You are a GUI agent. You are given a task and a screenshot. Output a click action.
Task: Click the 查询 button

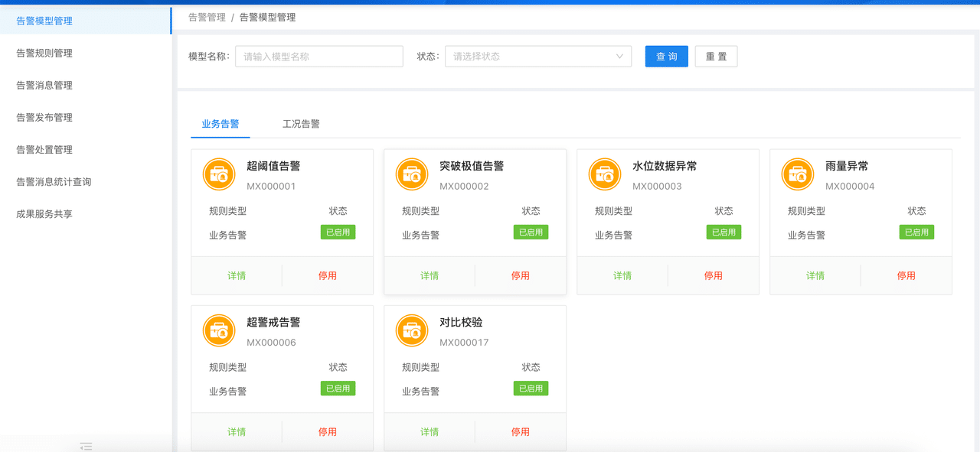(667, 57)
